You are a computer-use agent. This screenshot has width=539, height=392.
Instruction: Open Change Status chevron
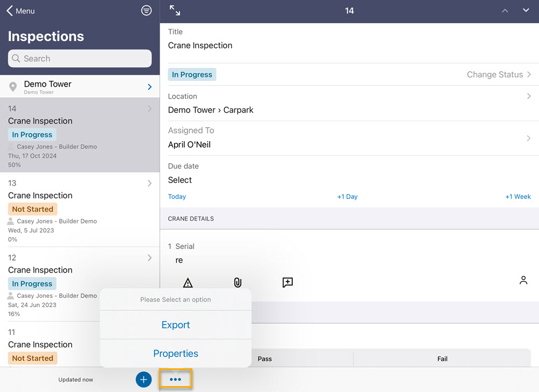(529, 74)
